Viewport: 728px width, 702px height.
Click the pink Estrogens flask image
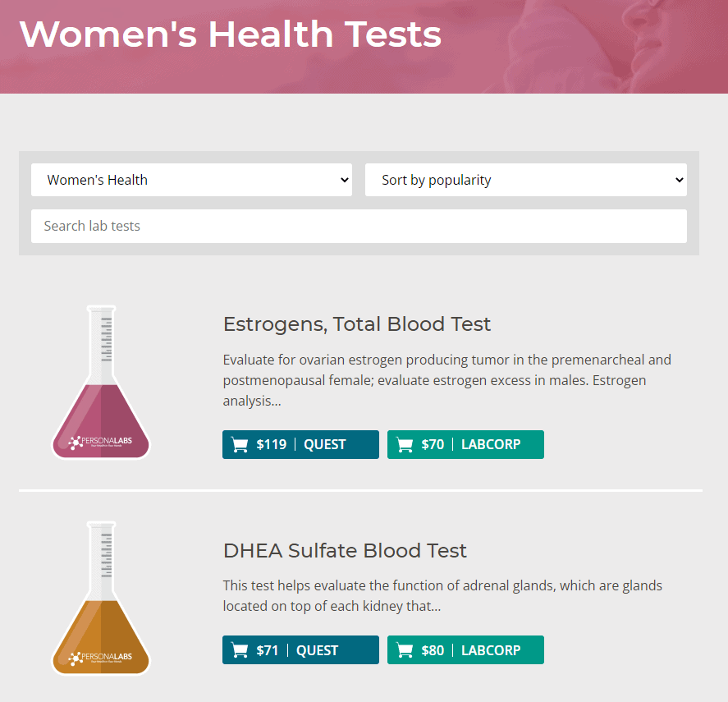101,383
